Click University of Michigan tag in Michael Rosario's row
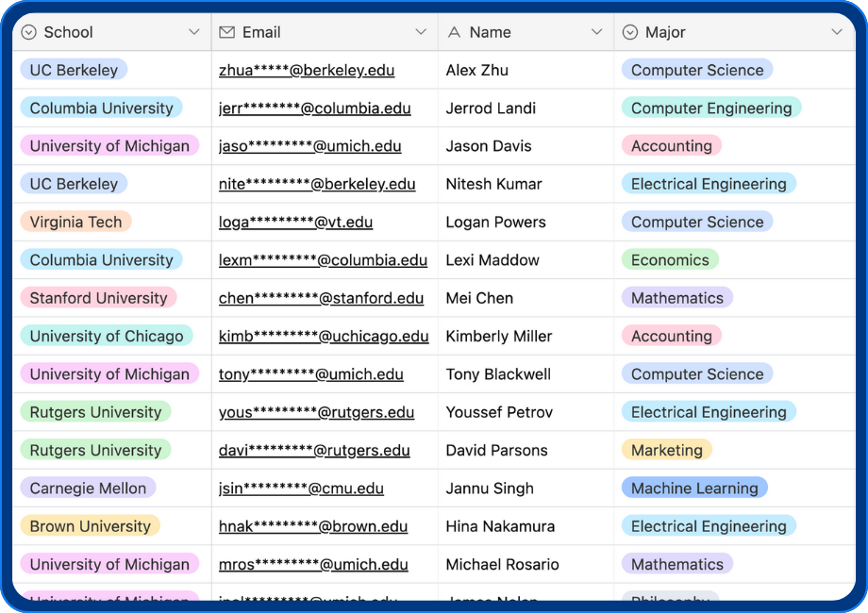This screenshot has height=613, width=868. pos(109,564)
